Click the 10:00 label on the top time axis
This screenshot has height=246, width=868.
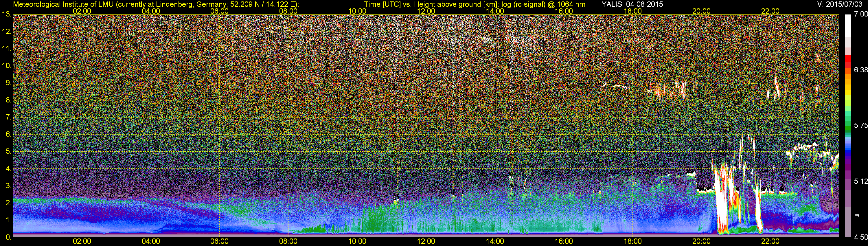click(x=357, y=11)
